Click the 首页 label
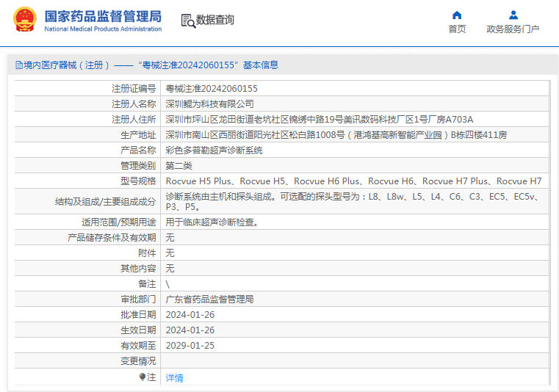The height and width of the screenshot is (392, 559). tap(457, 29)
